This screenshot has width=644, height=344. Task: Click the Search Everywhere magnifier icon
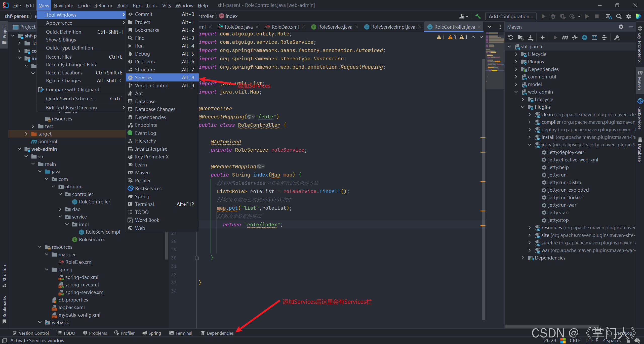[x=619, y=16]
